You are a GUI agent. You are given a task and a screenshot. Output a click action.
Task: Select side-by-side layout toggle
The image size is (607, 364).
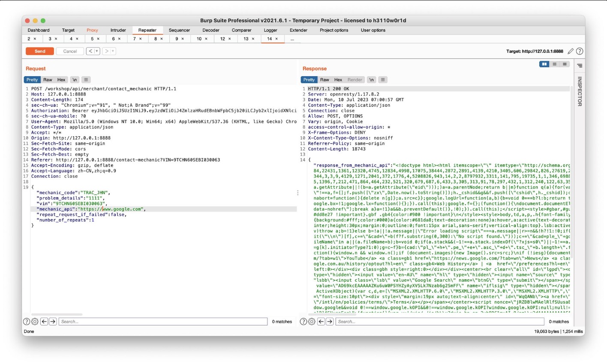pos(544,64)
